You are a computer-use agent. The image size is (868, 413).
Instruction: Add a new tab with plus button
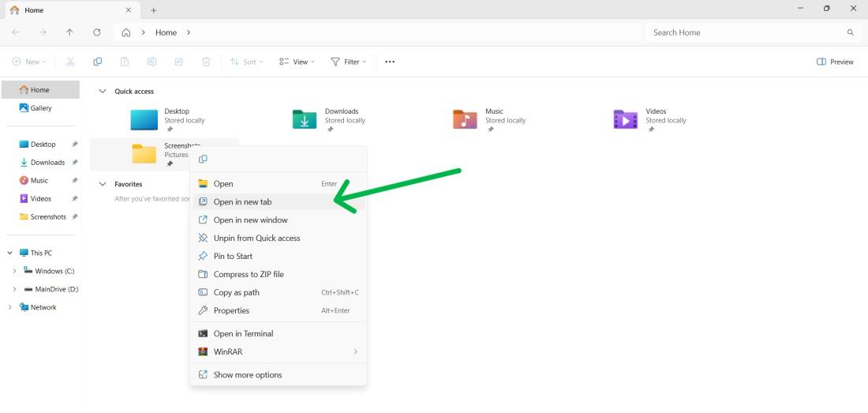point(153,10)
